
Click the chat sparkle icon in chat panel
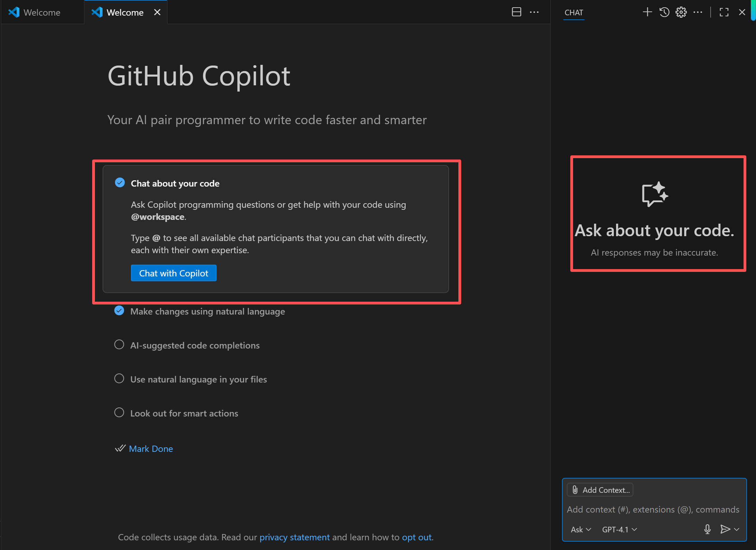[654, 194]
